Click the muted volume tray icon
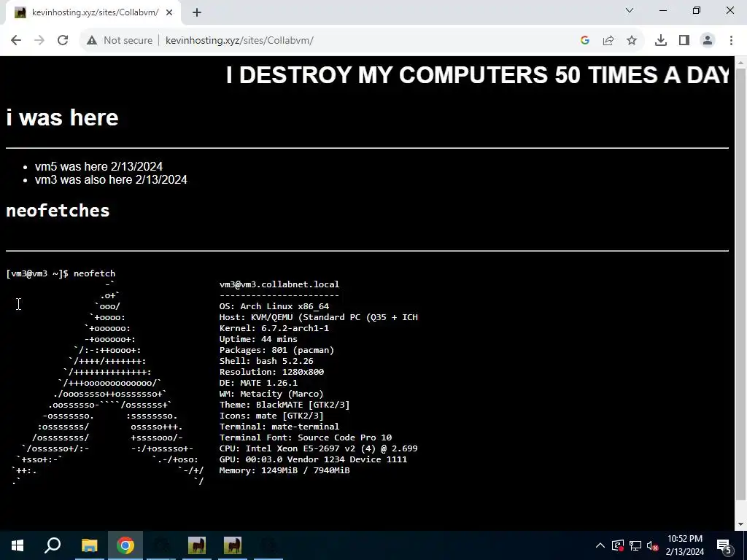 click(x=653, y=545)
